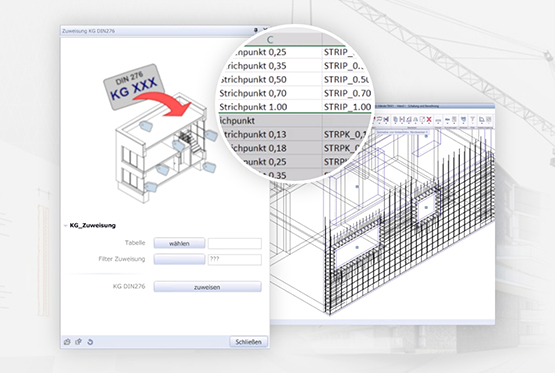Image resolution: width=555 pixels, height=373 pixels.
Task: Click the Filter Zuweisung field showing ???
Action: 235,259
